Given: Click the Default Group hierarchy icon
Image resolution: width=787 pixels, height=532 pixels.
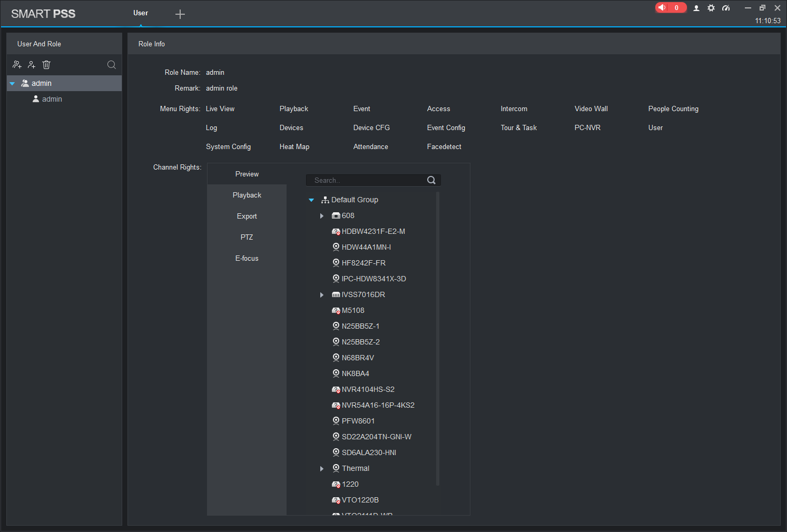Looking at the screenshot, I should point(325,200).
